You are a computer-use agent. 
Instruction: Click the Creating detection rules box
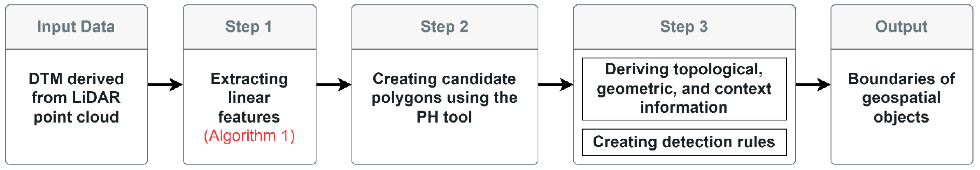click(x=684, y=142)
